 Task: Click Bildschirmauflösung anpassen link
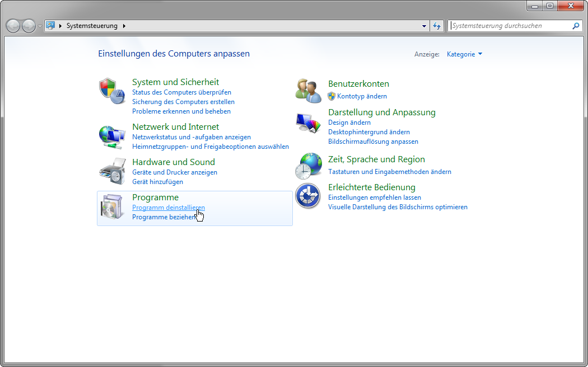[373, 142]
